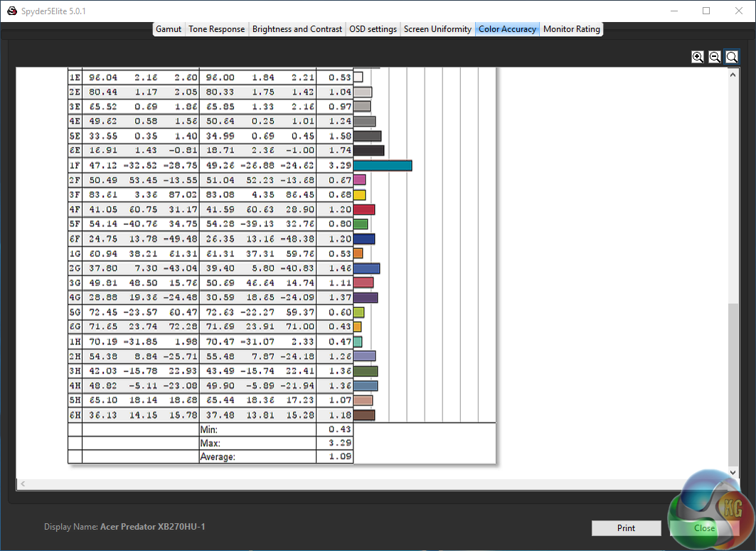Click the yellow 3F color bar
The height and width of the screenshot is (551, 756).
click(x=360, y=195)
